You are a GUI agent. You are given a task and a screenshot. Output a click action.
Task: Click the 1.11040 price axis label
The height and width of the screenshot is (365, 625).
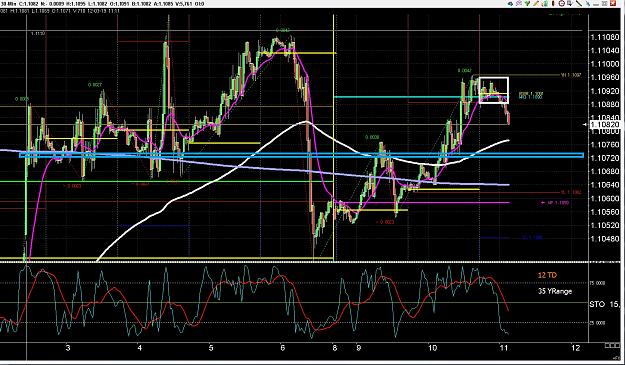[605, 51]
